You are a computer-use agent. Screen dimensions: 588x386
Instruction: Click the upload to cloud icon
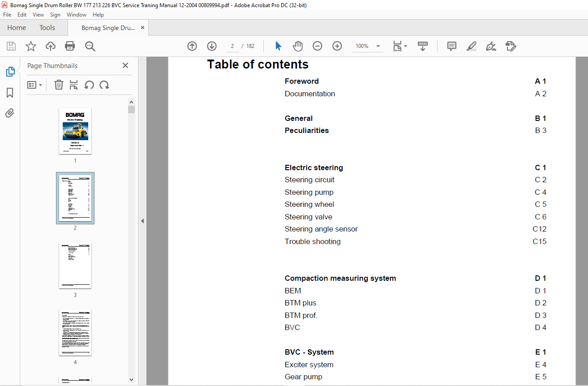click(51, 46)
